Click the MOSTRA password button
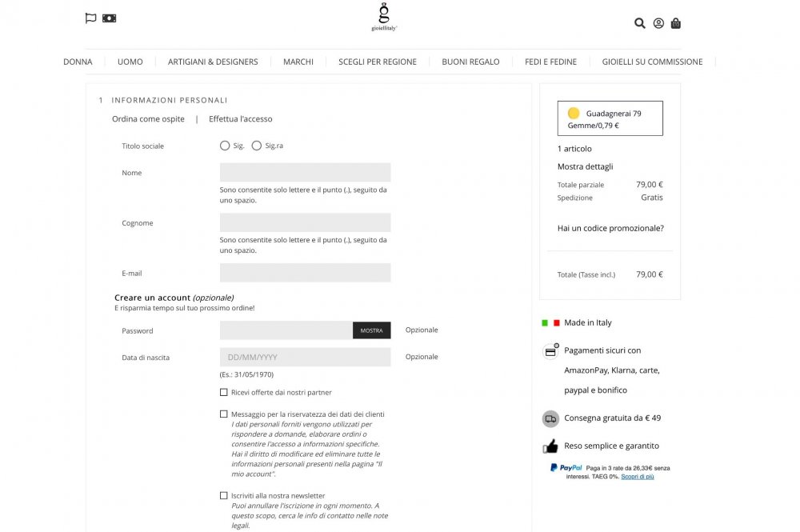 pyautogui.click(x=371, y=330)
